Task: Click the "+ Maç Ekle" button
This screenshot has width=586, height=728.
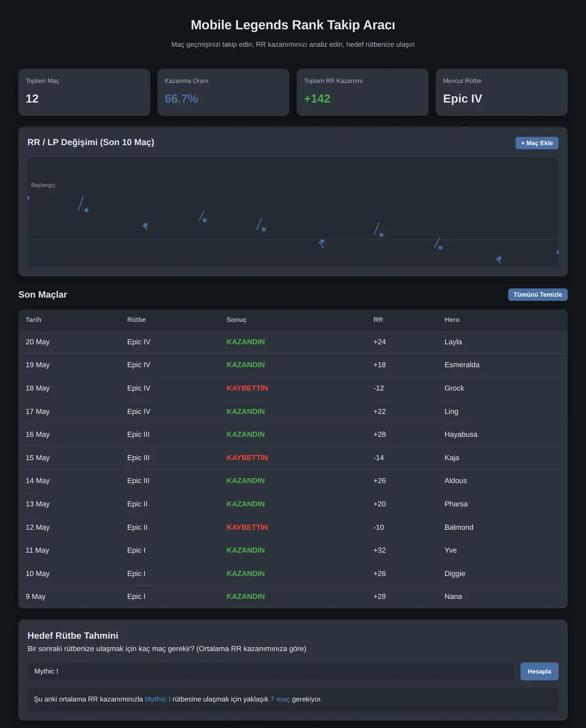Action: [x=537, y=143]
